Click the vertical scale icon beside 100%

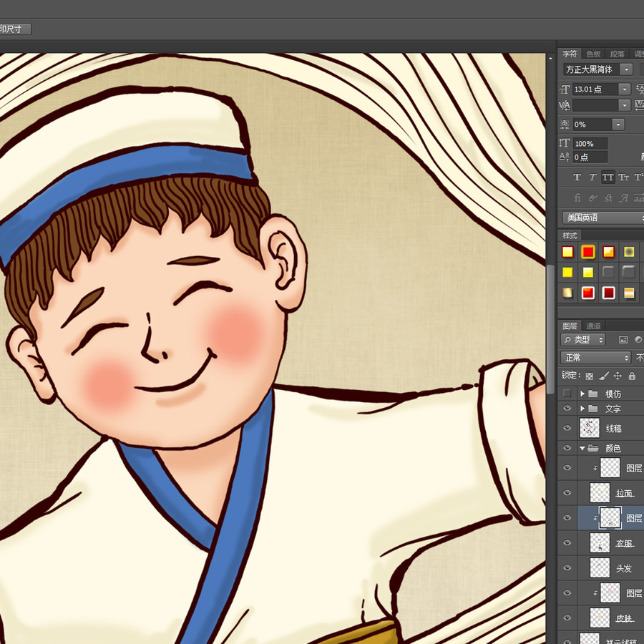click(x=565, y=143)
